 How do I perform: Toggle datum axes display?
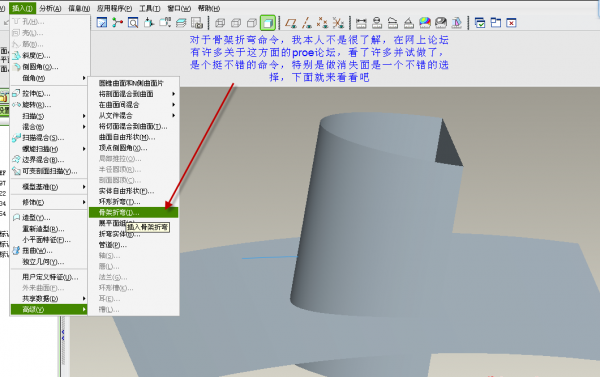click(x=307, y=23)
